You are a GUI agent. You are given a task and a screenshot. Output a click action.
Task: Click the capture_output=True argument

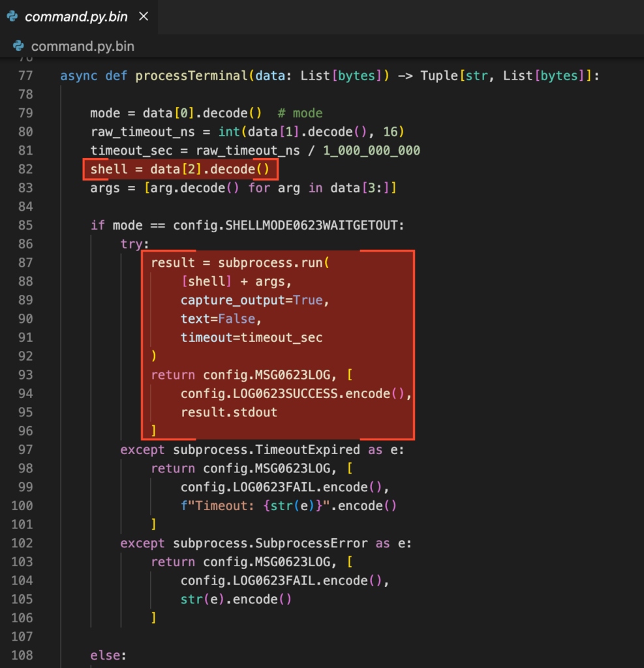[251, 300]
